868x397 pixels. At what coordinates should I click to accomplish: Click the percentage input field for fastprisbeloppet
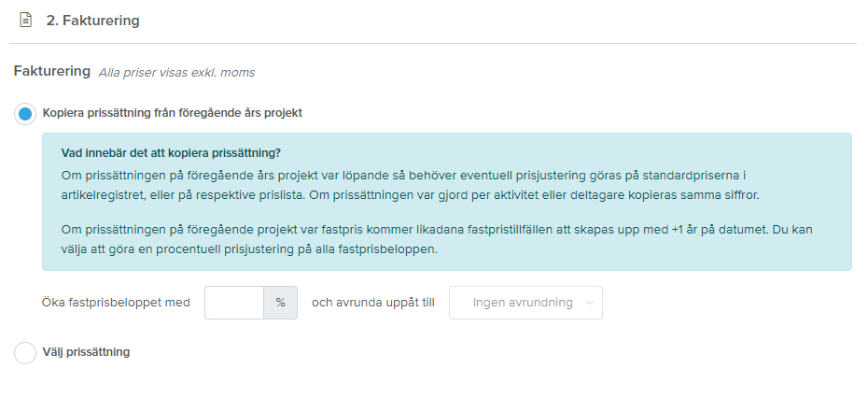(x=234, y=303)
